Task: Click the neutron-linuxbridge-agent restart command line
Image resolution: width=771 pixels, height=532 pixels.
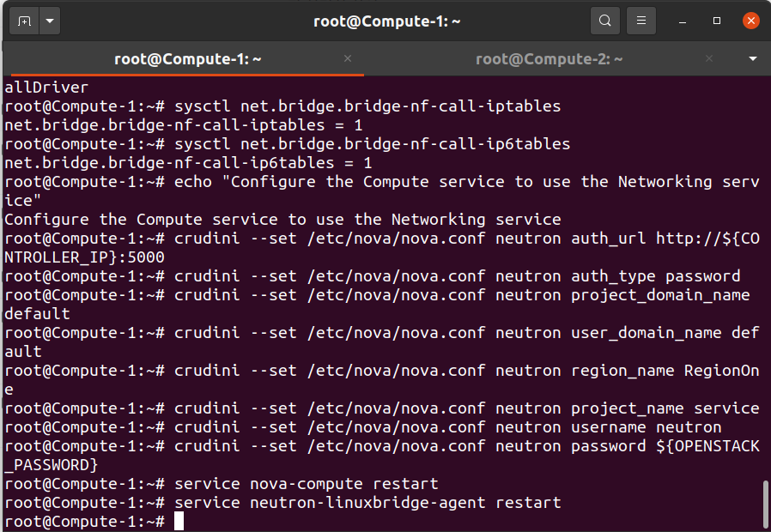Action: (x=282, y=503)
